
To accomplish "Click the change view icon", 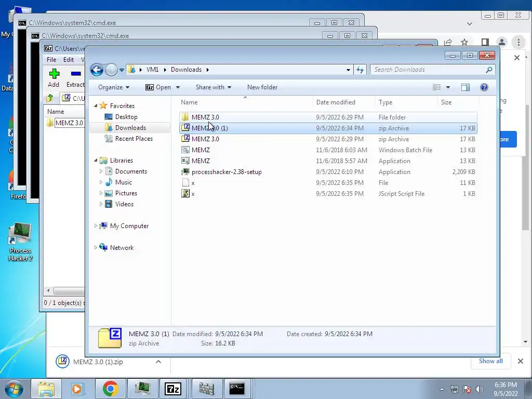I will pyautogui.click(x=436, y=87).
